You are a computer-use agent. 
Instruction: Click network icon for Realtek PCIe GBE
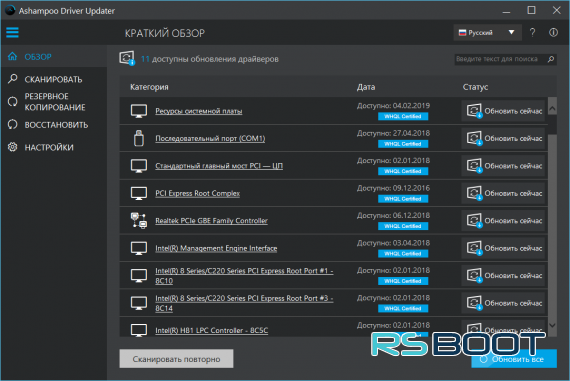pos(139,221)
